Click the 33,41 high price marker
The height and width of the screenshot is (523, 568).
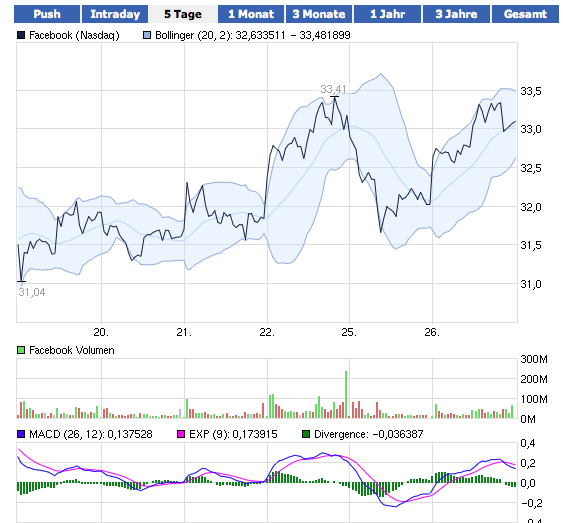click(333, 89)
